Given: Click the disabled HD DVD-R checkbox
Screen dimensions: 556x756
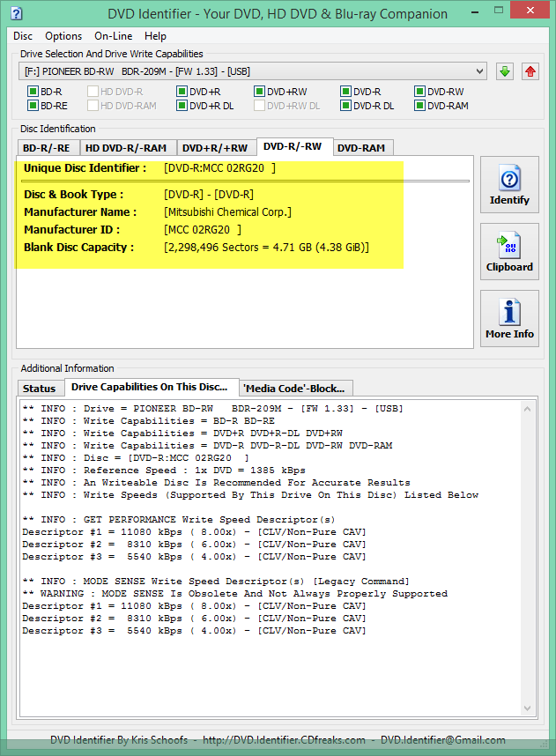Looking at the screenshot, I should pos(93,92).
